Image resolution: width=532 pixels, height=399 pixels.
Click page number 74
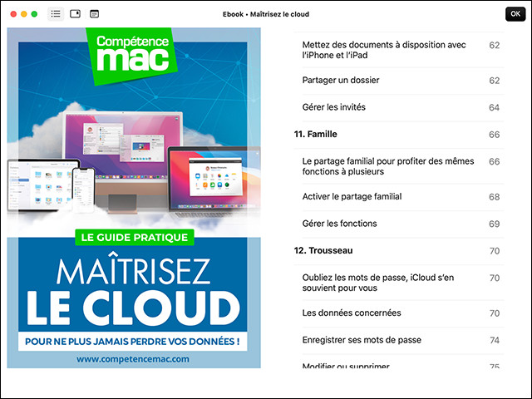coord(495,340)
